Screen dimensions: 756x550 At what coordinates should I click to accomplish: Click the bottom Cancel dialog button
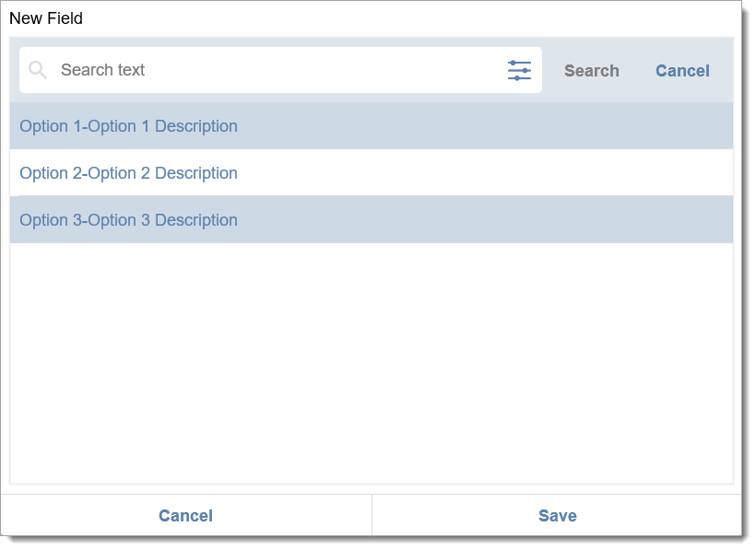point(186,515)
